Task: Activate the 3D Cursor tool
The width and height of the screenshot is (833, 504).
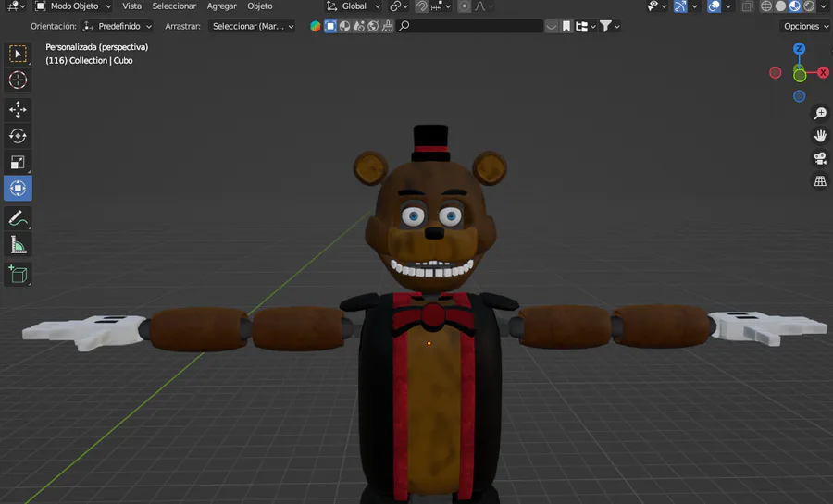Action: 18,80
